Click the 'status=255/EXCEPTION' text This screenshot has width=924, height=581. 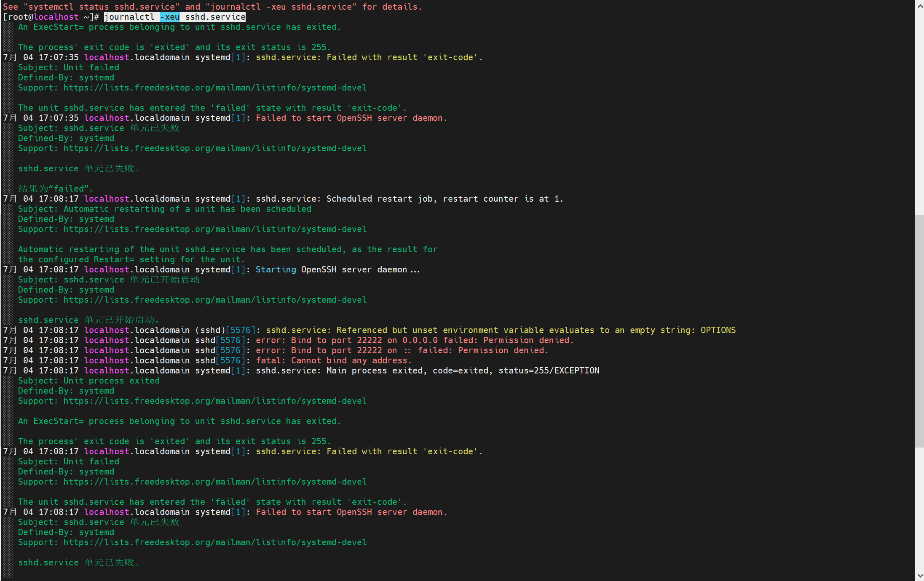click(x=549, y=370)
